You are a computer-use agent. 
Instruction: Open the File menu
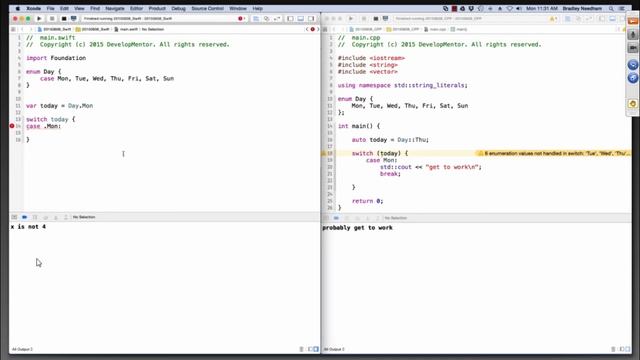50,9
